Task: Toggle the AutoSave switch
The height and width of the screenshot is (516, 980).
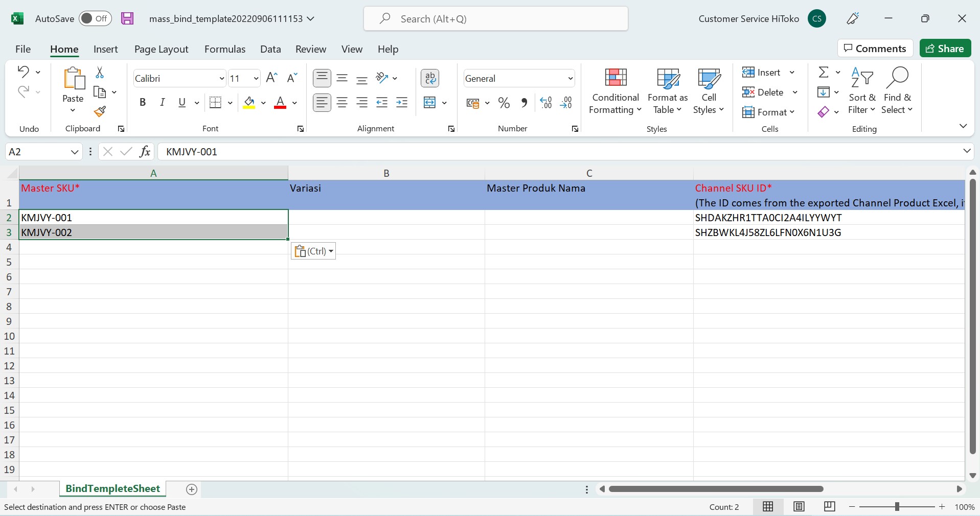Action: pos(95,19)
